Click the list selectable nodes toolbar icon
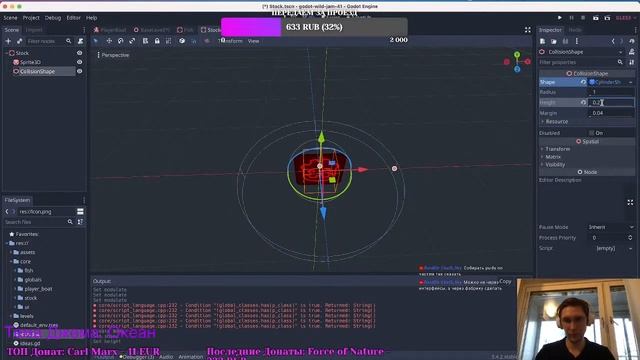 pos(145,41)
